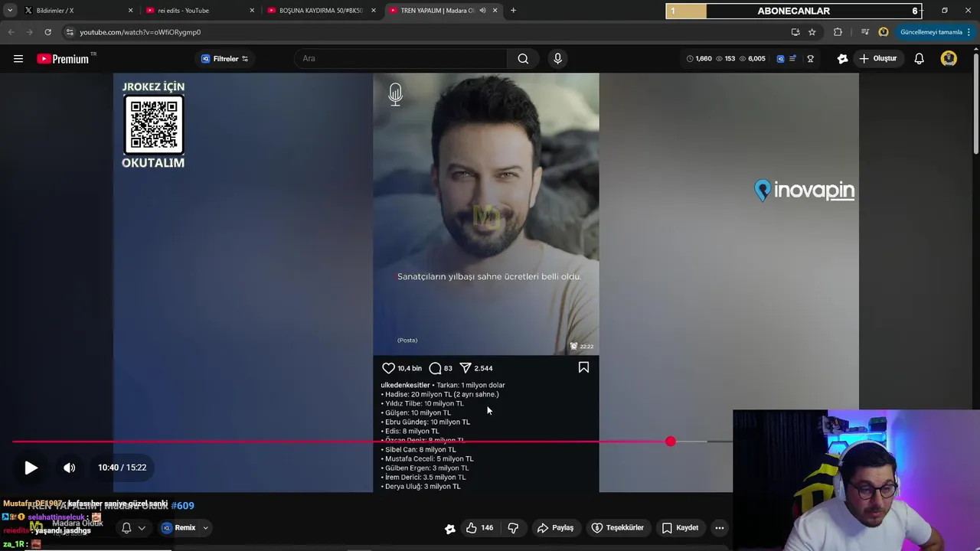
Task: Open the site information icon in the address bar
Action: tap(70, 32)
